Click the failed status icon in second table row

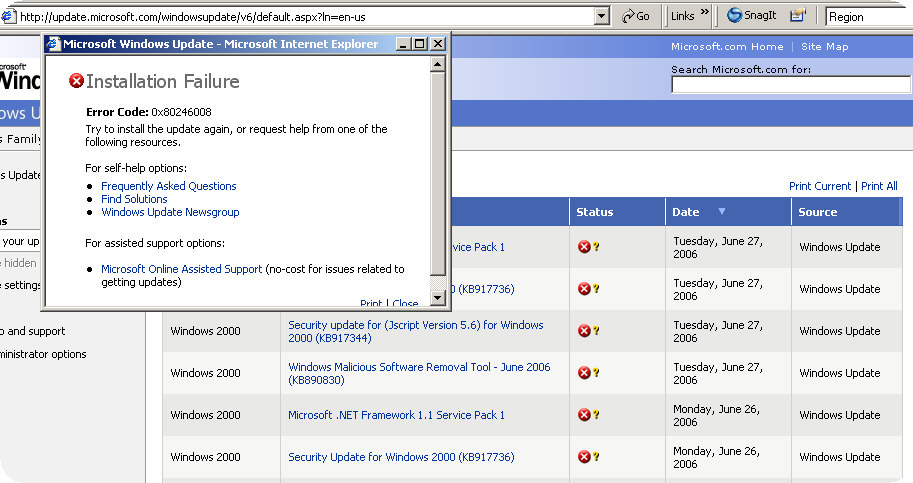584,289
